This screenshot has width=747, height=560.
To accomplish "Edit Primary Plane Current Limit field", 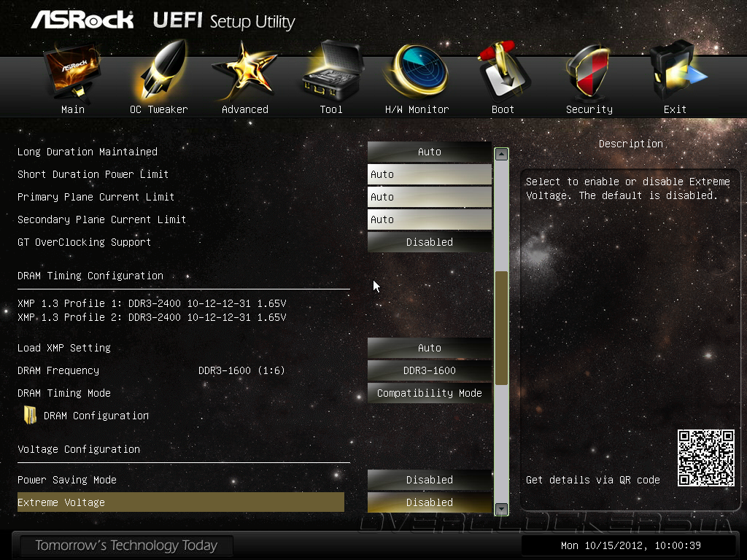I will pyautogui.click(x=429, y=197).
